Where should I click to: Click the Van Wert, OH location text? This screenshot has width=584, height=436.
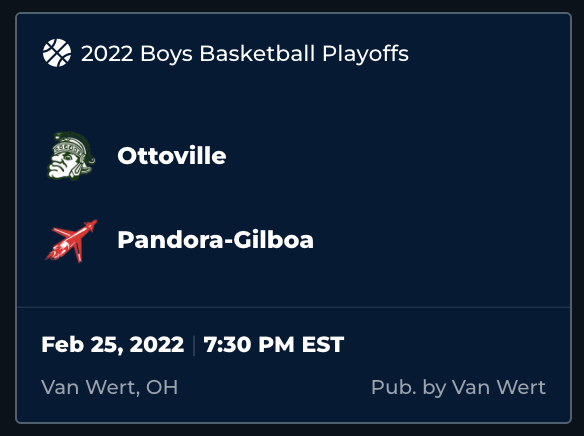click(x=110, y=387)
